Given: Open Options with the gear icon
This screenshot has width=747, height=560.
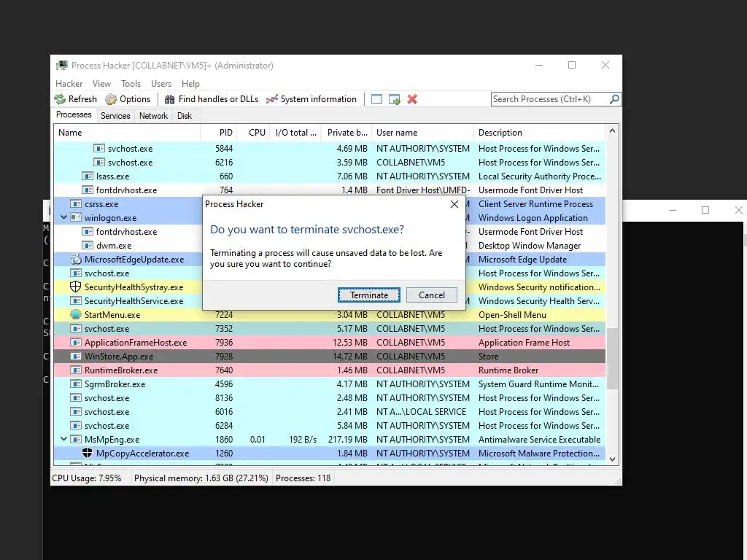Looking at the screenshot, I should point(111,99).
